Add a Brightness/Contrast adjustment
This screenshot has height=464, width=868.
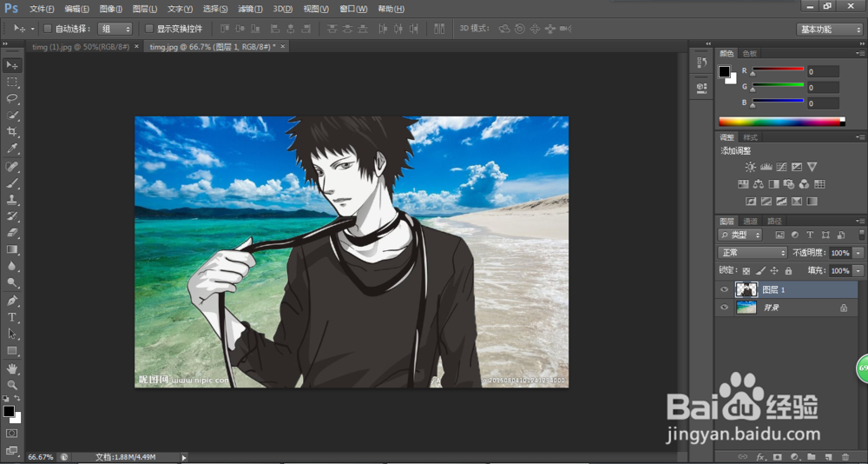click(x=750, y=167)
